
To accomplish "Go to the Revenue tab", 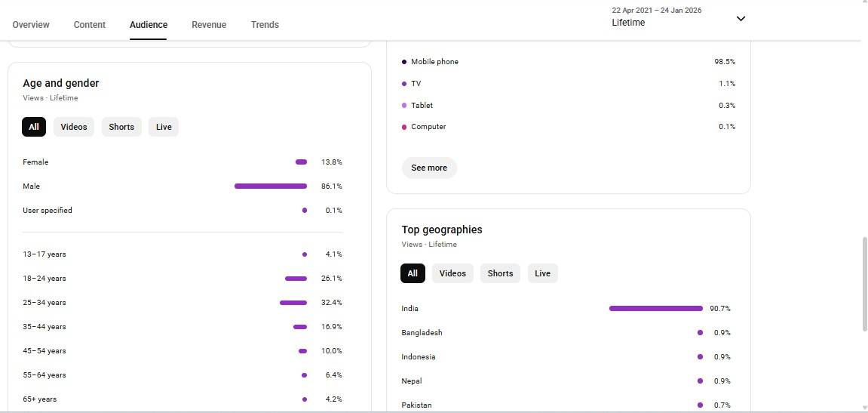I will 209,25.
